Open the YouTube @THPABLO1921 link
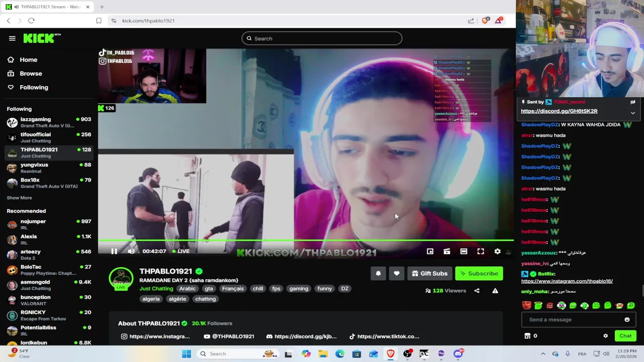644x362 pixels. tap(229, 336)
